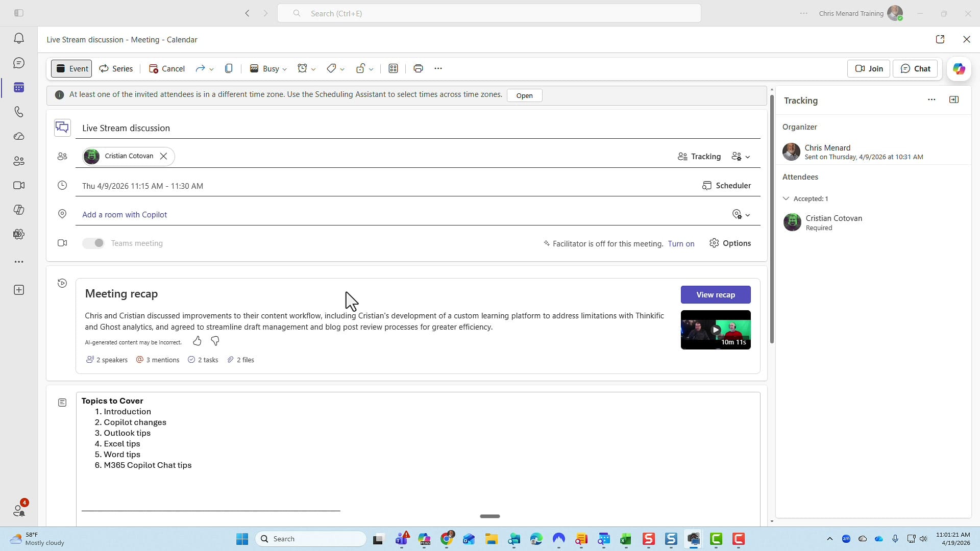
Task: Open the sensitivity lock dropdown
Action: click(x=364, y=68)
